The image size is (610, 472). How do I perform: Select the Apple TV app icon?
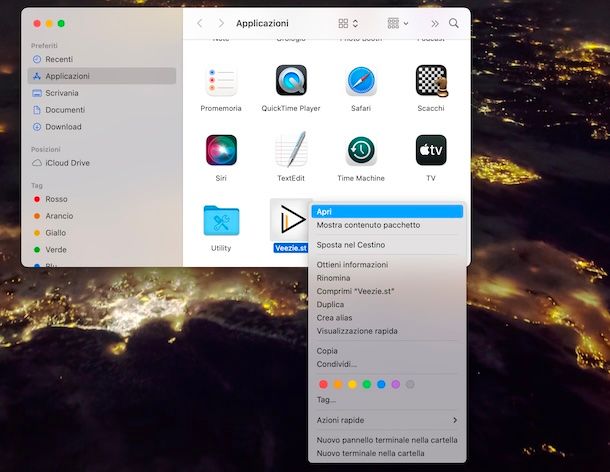point(431,150)
